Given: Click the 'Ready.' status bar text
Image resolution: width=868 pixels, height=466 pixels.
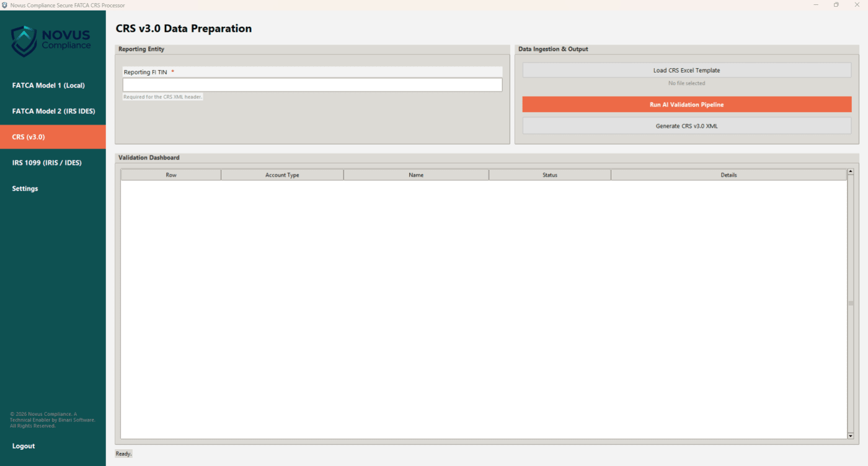Looking at the screenshot, I should 123,454.
